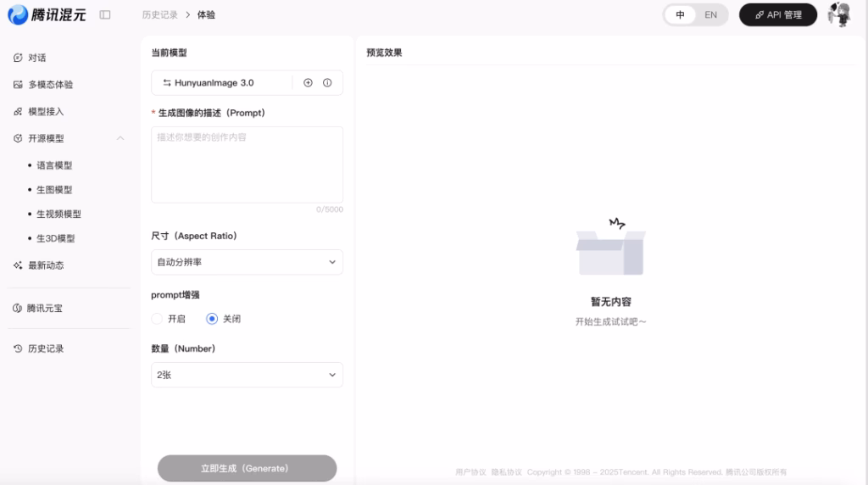Click the swap icon before HunyuanImage 3.0

[166, 83]
